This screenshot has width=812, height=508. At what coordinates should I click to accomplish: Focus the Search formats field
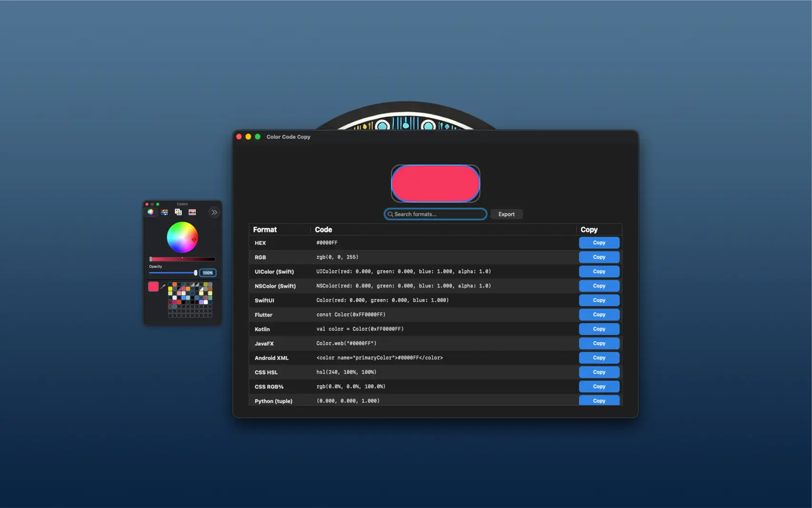(x=435, y=214)
